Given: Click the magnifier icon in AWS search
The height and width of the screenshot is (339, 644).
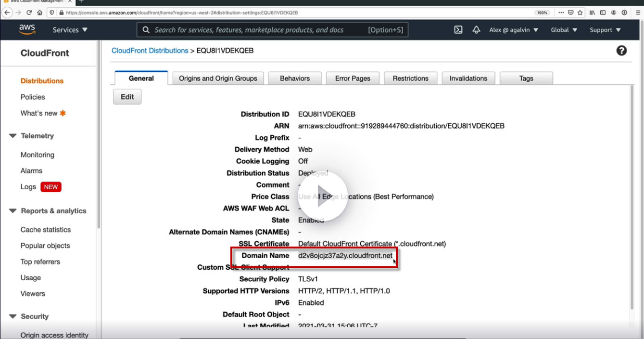Looking at the screenshot, I should [146, 30].
